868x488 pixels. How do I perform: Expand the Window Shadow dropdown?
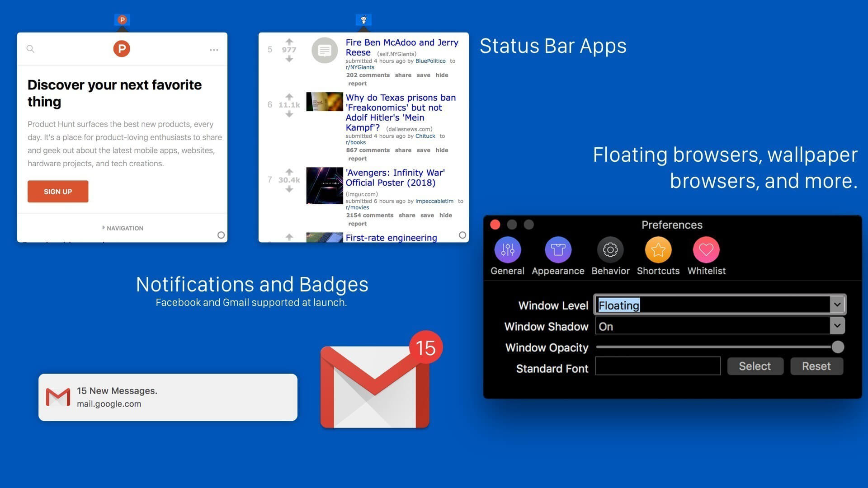coord(837,326)
